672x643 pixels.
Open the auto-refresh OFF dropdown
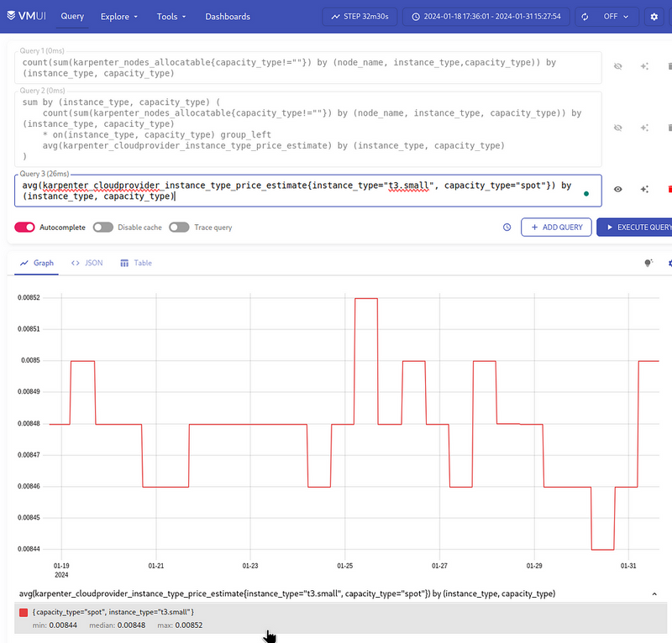pos(616,17)
